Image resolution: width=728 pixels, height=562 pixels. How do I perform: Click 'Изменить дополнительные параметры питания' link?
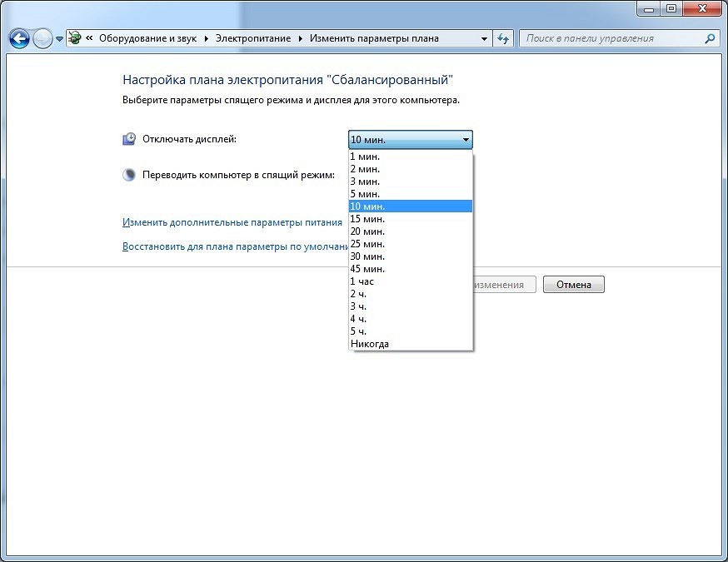coord(232,223)
